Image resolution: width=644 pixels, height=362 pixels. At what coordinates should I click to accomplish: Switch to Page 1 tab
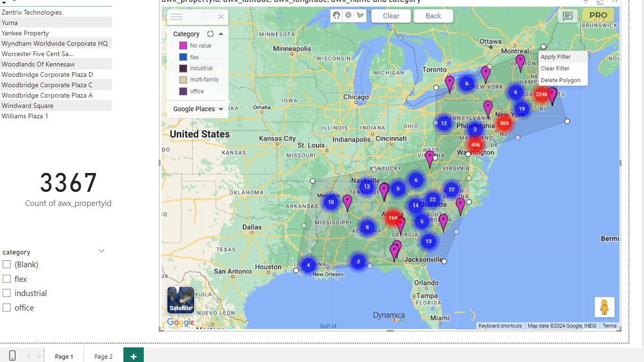[x=64, y=356]
